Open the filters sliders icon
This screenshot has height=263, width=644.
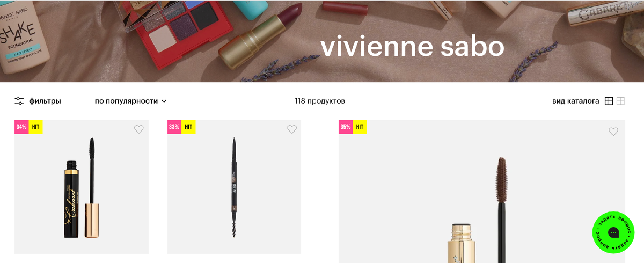[x=19, y=101]
